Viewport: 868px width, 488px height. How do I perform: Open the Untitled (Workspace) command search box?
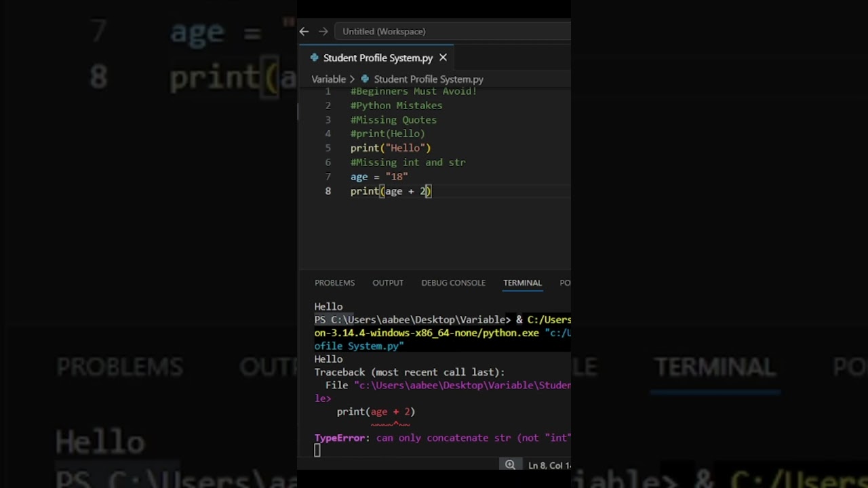click(x=452, y=31)
